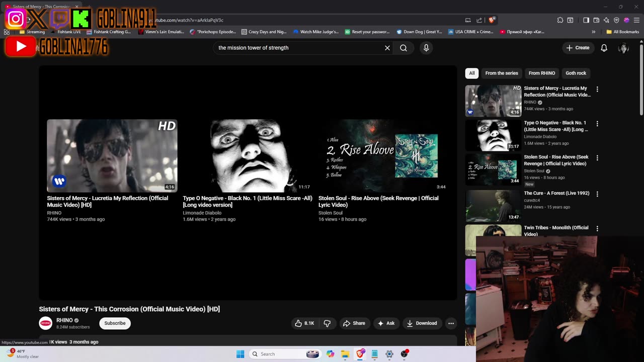Open the All Bookmarks folder
Image resolution: width=644 pixels, height=362 pixels.
[623, 32]
